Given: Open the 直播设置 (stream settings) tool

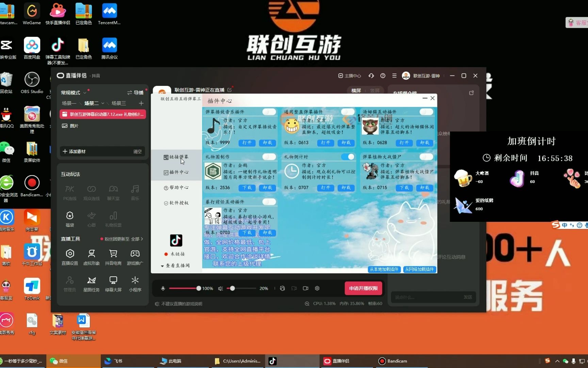Looking at the screenshot, I should 70,257.
